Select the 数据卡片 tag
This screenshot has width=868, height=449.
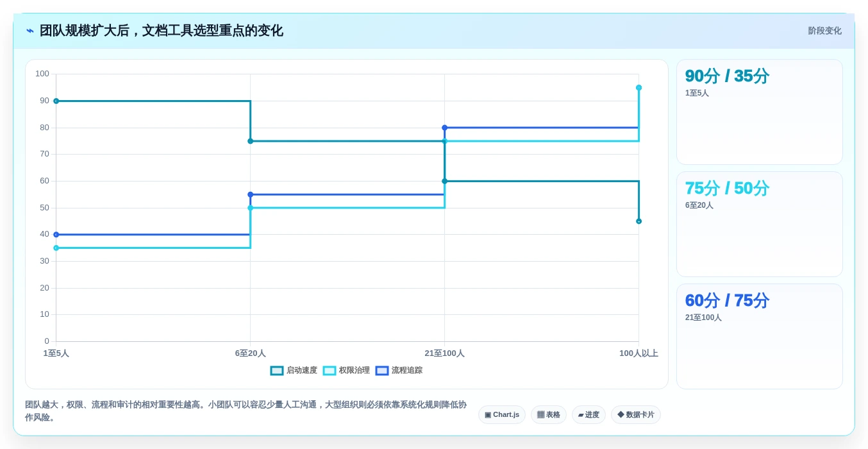[636, 415]
